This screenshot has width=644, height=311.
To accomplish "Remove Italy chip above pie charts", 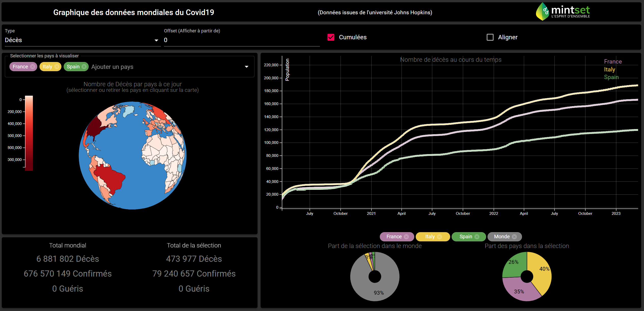I will 439,237.
